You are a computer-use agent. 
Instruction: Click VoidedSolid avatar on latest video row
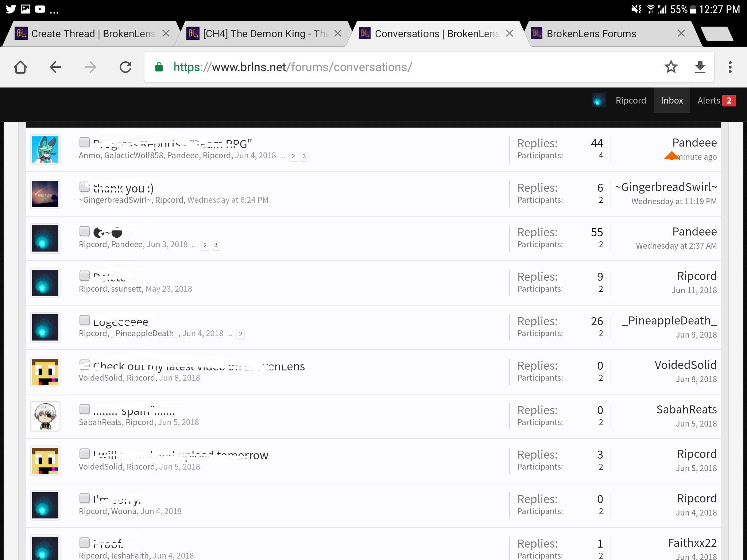pyautogui.click(x=45, y=372)
